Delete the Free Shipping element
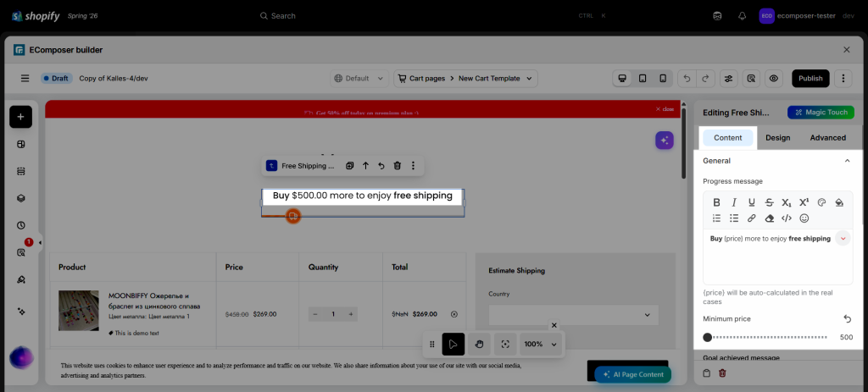The image size is (868, 392). click(x=397, y=165)
